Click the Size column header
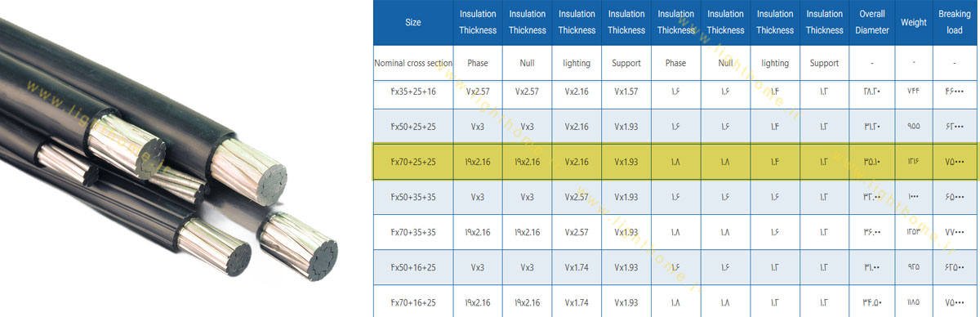This screenshot has width=980, height=317. point(412,23)
